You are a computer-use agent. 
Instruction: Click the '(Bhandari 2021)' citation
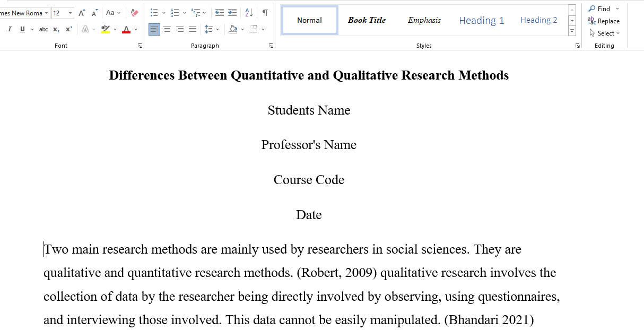tap(489, 320)
